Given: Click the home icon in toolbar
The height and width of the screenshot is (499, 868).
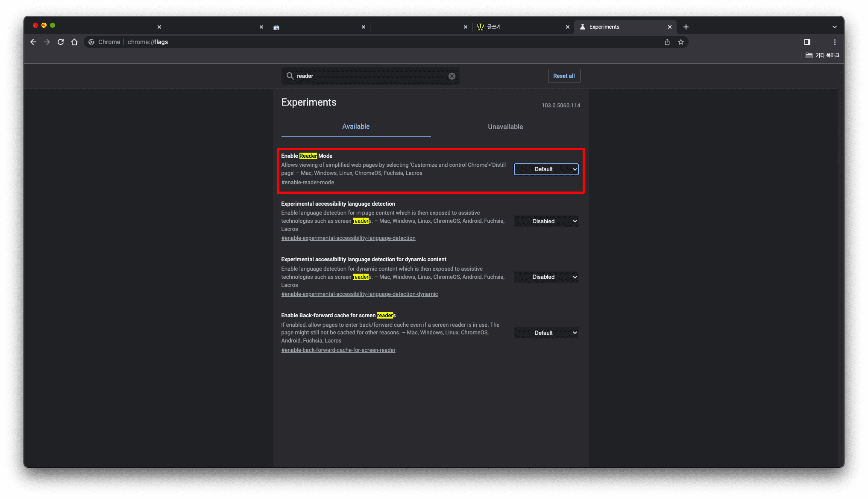Looking at the screenshot, I should (74, 42).
